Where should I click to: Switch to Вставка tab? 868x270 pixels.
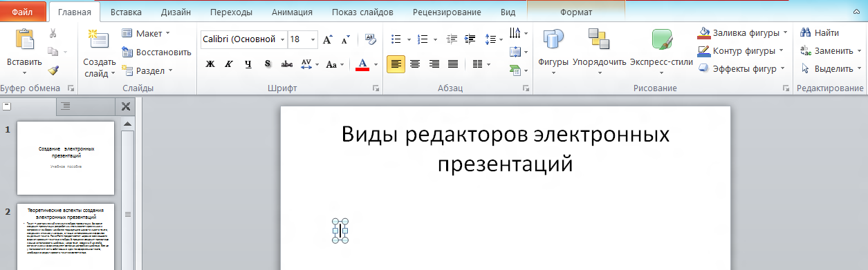(125, 12)
